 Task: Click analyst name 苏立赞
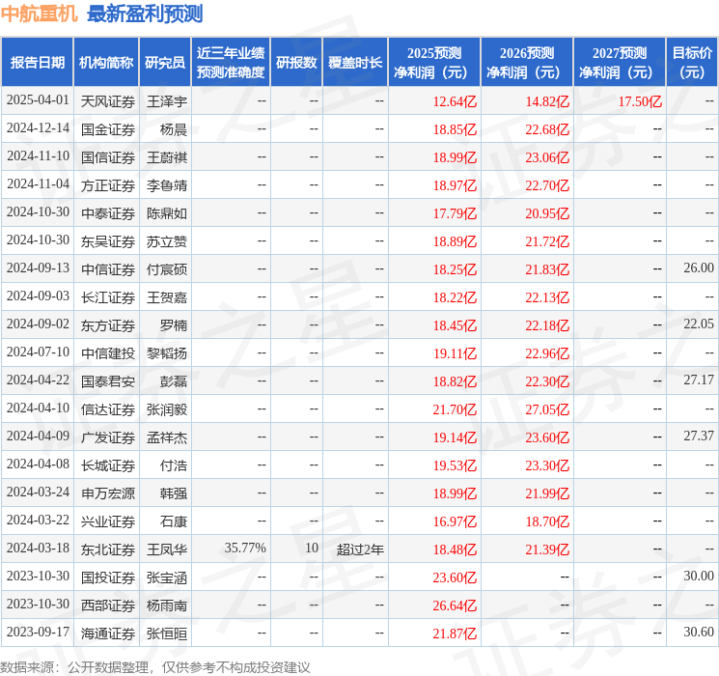[167, 241]
